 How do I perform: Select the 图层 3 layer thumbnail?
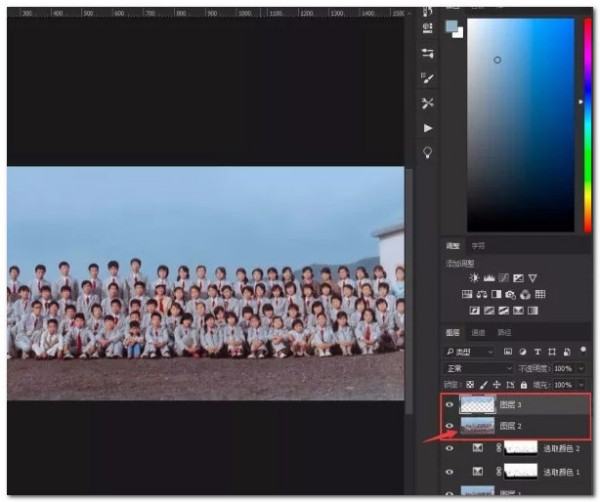pyautogui.click(x=477, y=404)
